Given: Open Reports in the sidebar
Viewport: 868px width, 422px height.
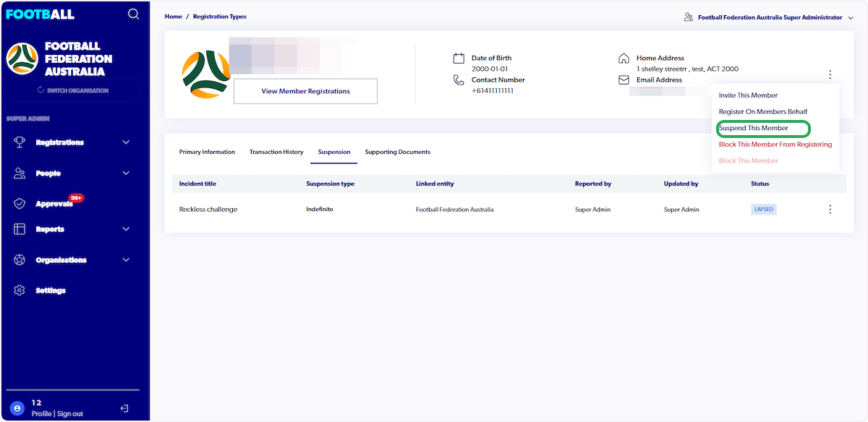Looking at the screenshot, I should point(50,229).
